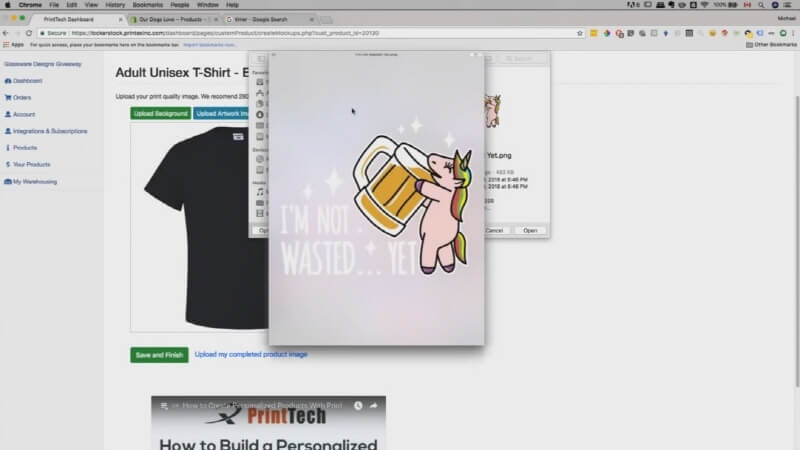
Task: Click the Import bookmarks now link
Action: point(209,45)
